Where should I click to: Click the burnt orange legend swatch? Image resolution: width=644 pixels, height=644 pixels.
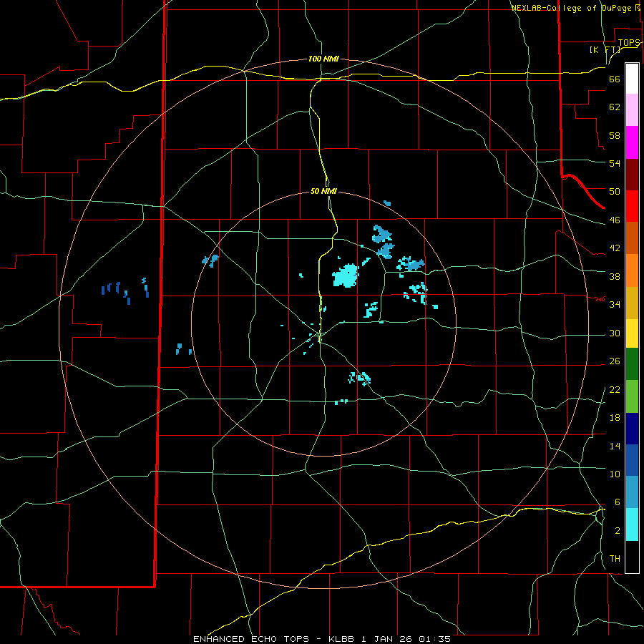click(x=632, y=238)
